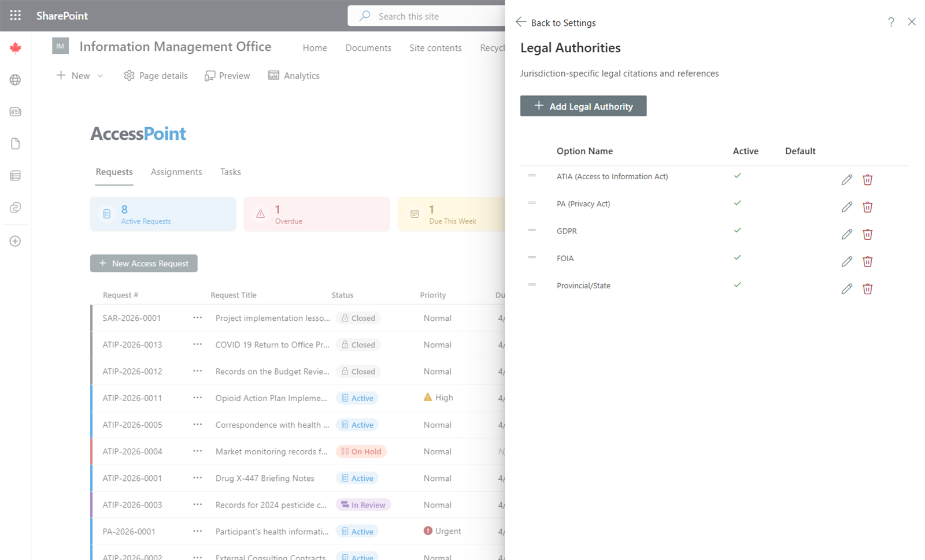Open the SharePoint app launcher grid icon

(15, 15)
